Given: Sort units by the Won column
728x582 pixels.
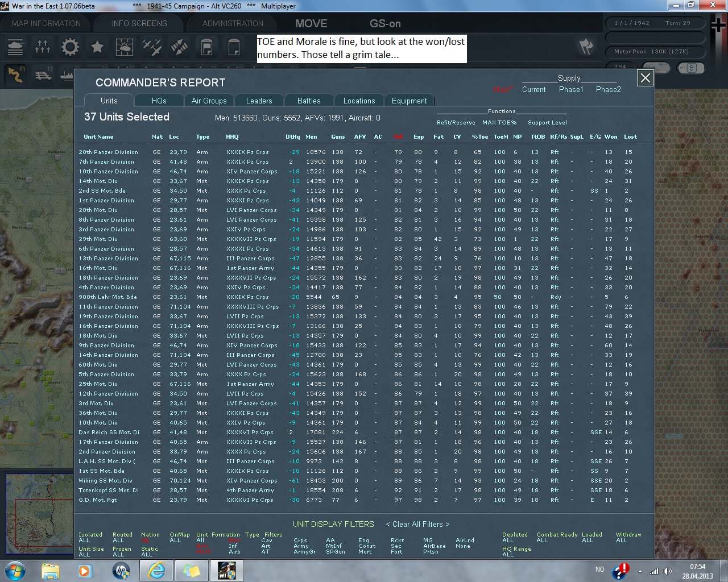Looking at the screenshot, I should 610,136.
